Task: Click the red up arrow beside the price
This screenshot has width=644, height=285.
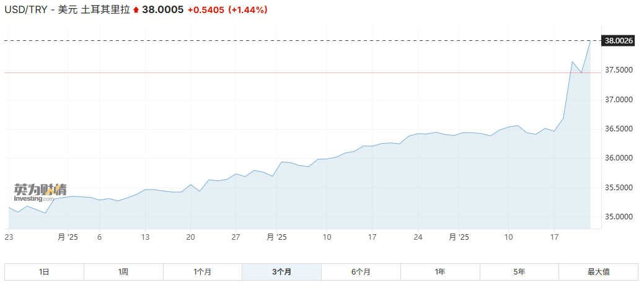Action: (x=136, y=11)
